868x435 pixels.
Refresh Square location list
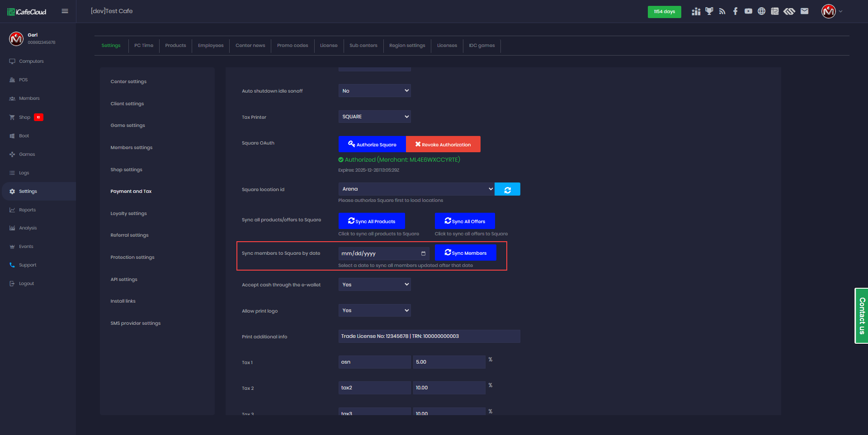[507, 190]
